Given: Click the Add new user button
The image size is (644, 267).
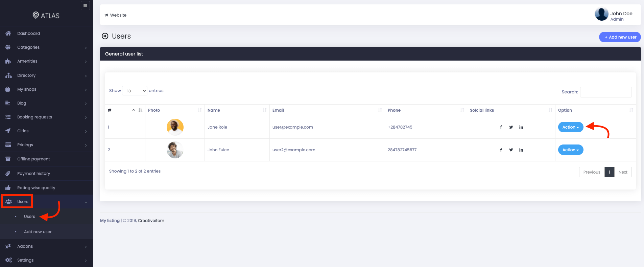Looking at the screenshot, I should tap(620, 37).
